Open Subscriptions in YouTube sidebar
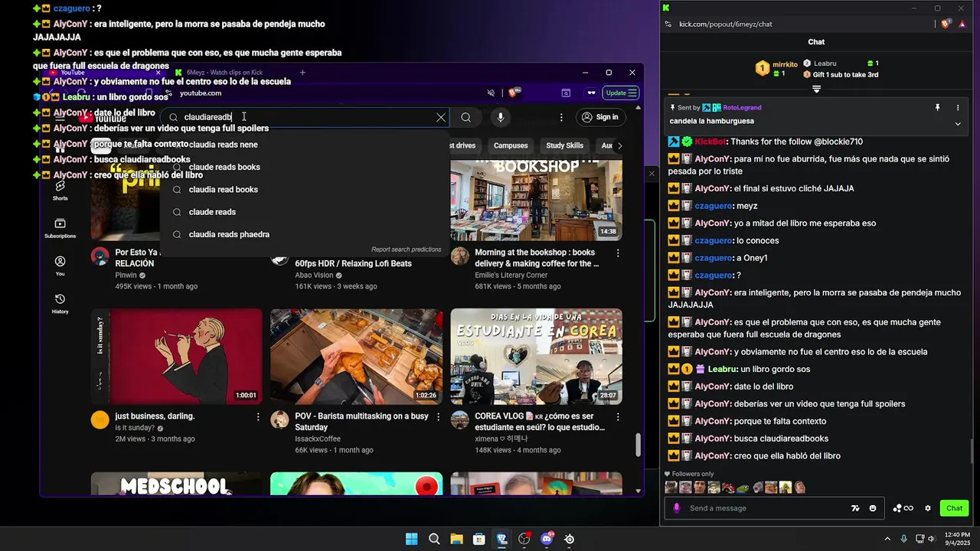 click(x=60, y=228)
